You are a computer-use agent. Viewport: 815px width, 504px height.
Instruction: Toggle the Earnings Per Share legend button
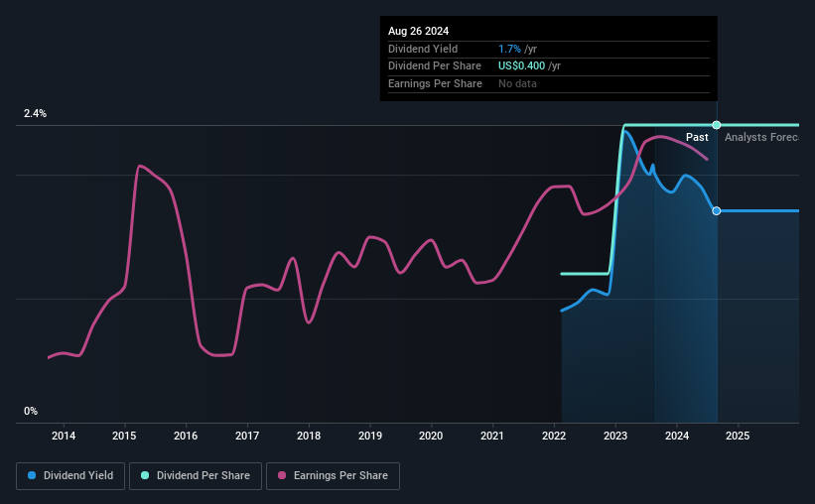click(x=333, y=476)
